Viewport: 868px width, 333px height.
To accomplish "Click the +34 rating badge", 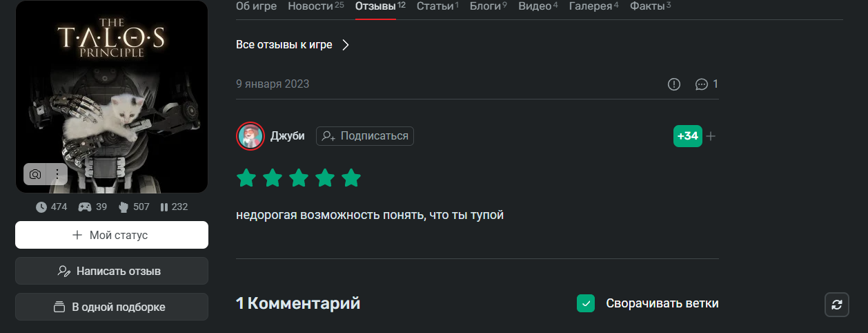I will coord(687,136).
